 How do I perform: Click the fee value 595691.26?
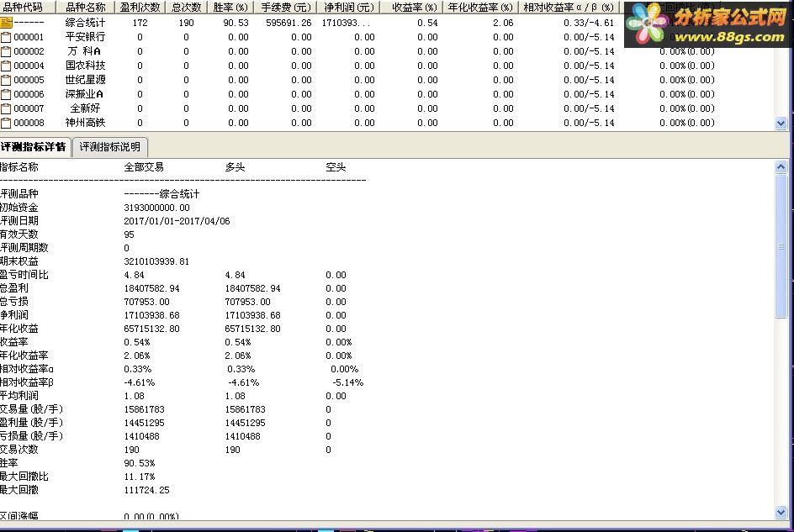[x=288, y=24]
